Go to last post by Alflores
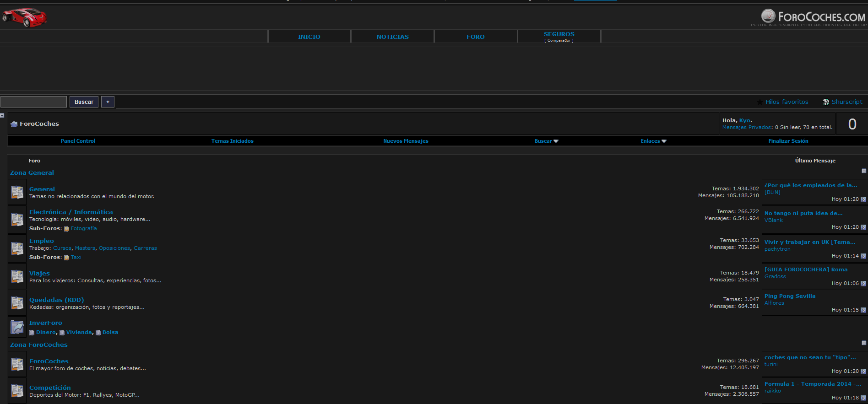This screenshot has height=404, width=868. coord(863,310)
